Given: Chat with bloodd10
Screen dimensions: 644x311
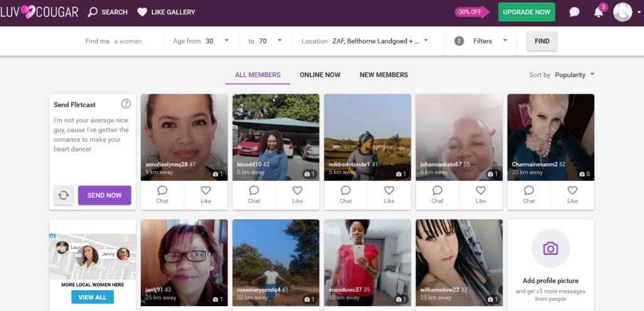Looking at the screenshot, I should click(x=254, y=195).
